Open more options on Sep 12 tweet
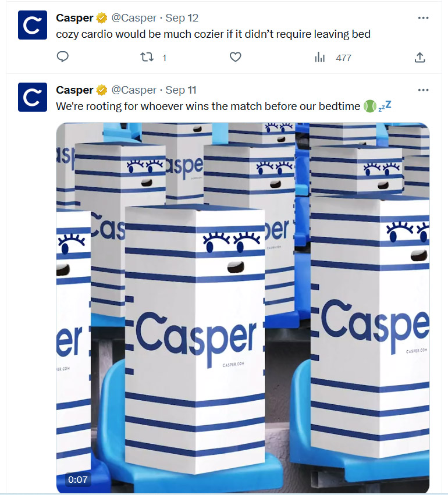The height and width of the screenshot is (495, 448). (x=423, y=18)
